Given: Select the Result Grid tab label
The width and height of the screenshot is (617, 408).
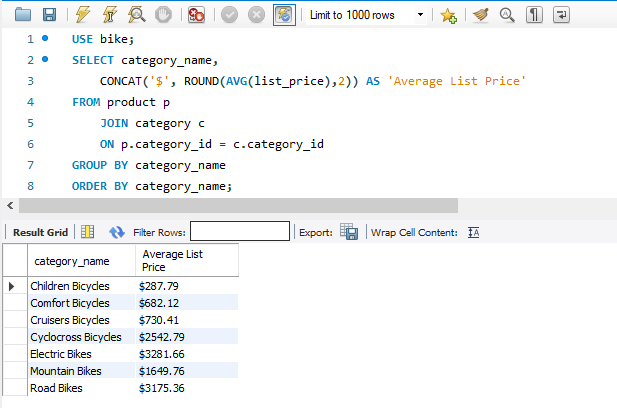Looking at the screenshot, I should click(41, 233).
